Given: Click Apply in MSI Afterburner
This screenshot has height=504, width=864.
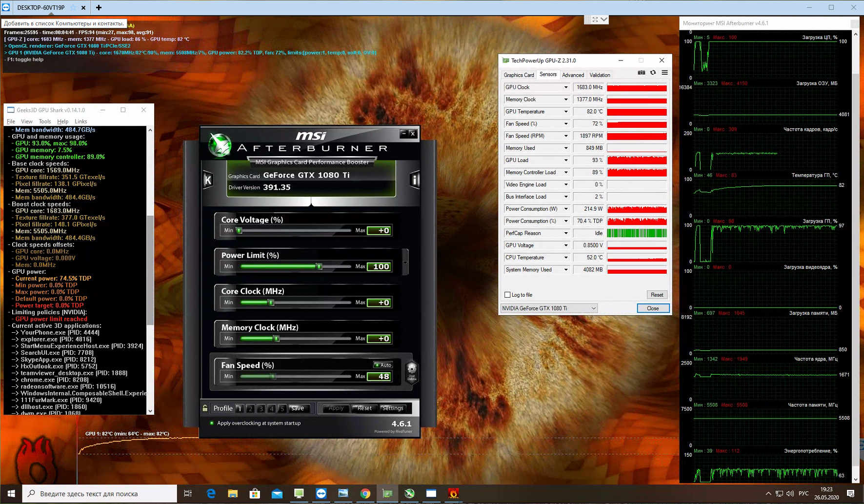Looking at the screenshot, I should [x=336, y=408].
